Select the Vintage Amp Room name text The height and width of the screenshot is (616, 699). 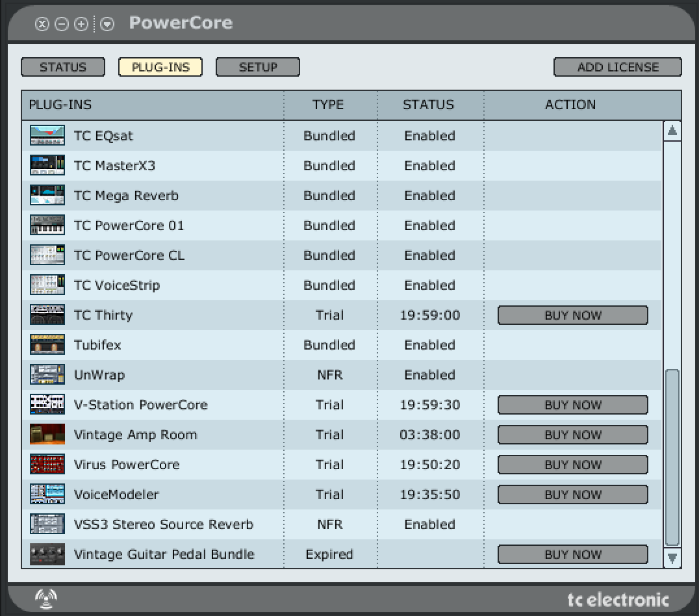(136, 435)
